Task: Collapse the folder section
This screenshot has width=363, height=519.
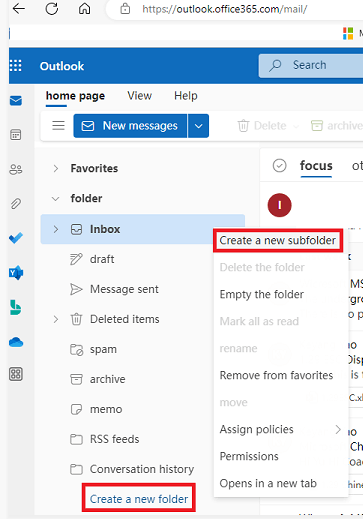Action: click(x=55, y=199)
